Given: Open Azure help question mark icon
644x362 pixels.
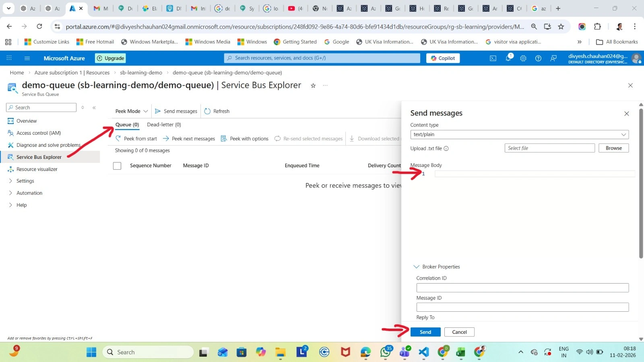Looking at the screenshot, I should click(538, 58).
